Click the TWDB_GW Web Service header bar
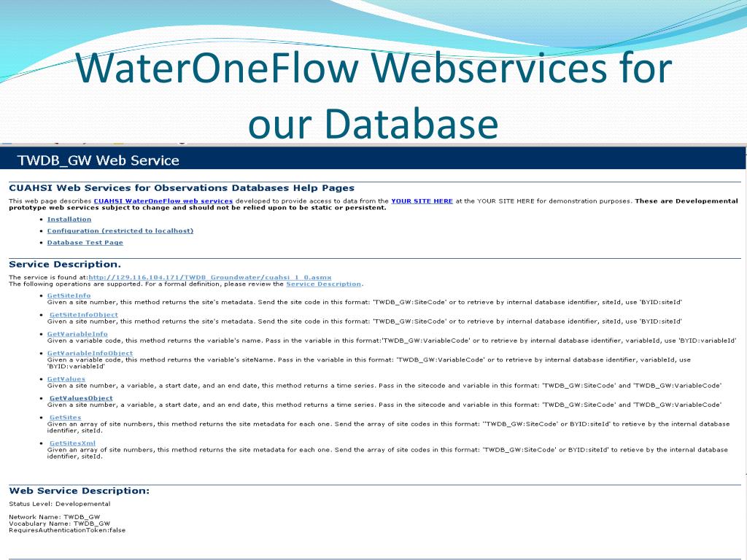Screen dimensions: 747x560 (x=373, y=160)
